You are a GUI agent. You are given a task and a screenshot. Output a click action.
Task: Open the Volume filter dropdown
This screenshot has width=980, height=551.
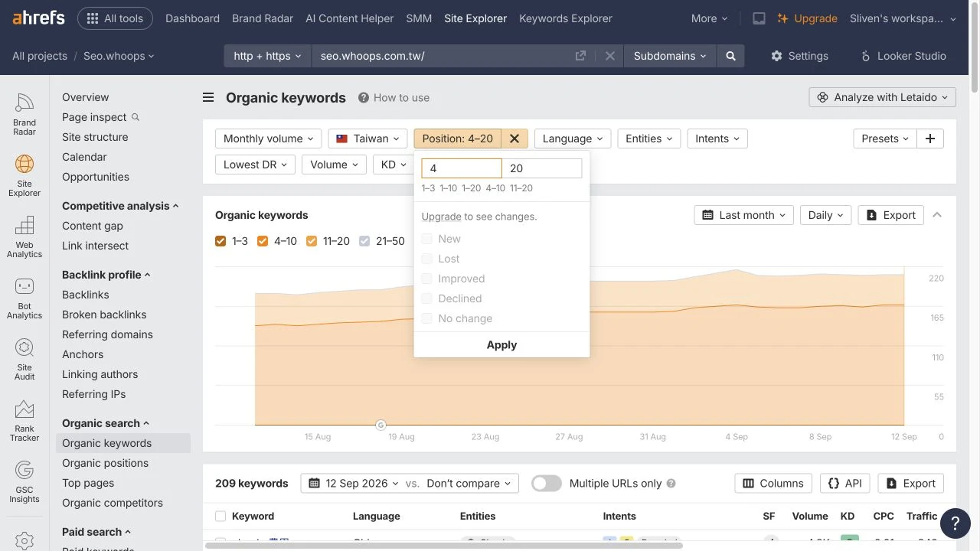pos(334,165)
